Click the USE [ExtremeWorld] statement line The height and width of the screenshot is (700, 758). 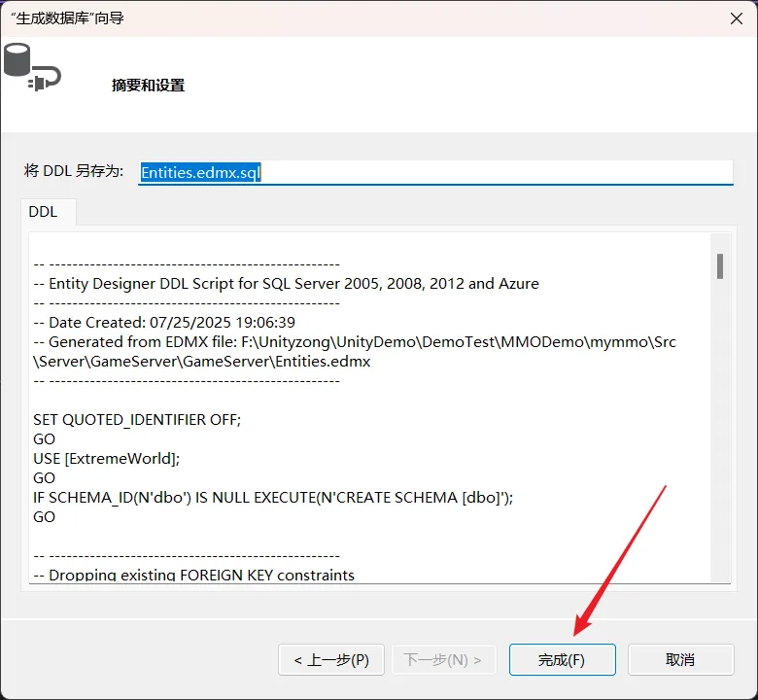coord(107,459)
